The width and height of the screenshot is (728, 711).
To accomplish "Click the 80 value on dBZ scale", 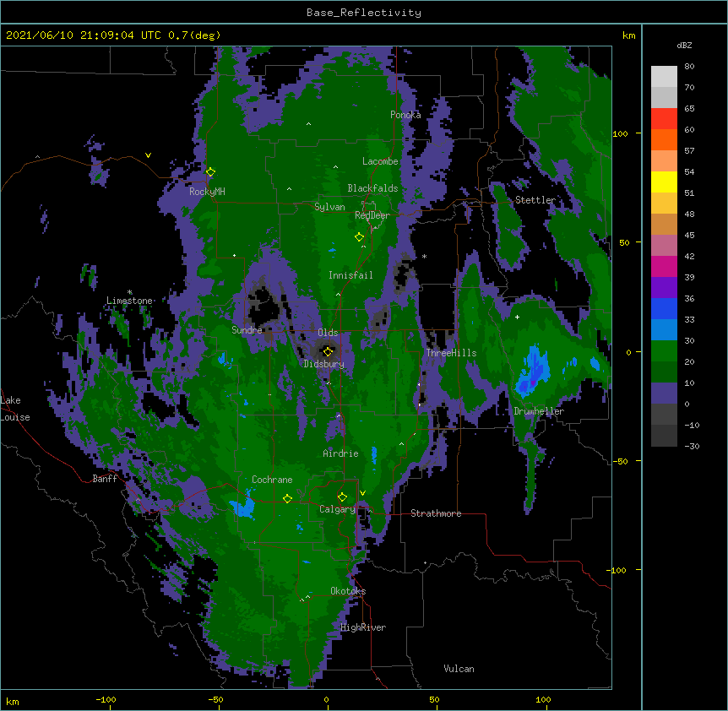I will coord(689,67).
